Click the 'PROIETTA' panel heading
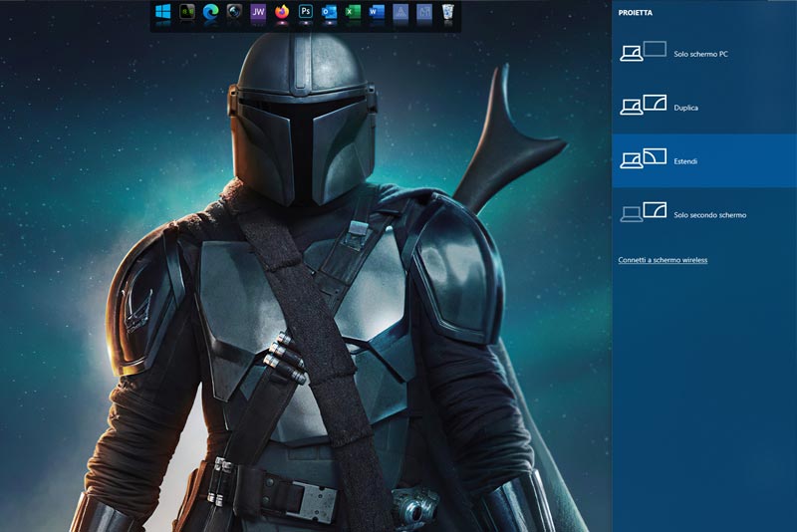The image size is (797, 532). (636, 13)
